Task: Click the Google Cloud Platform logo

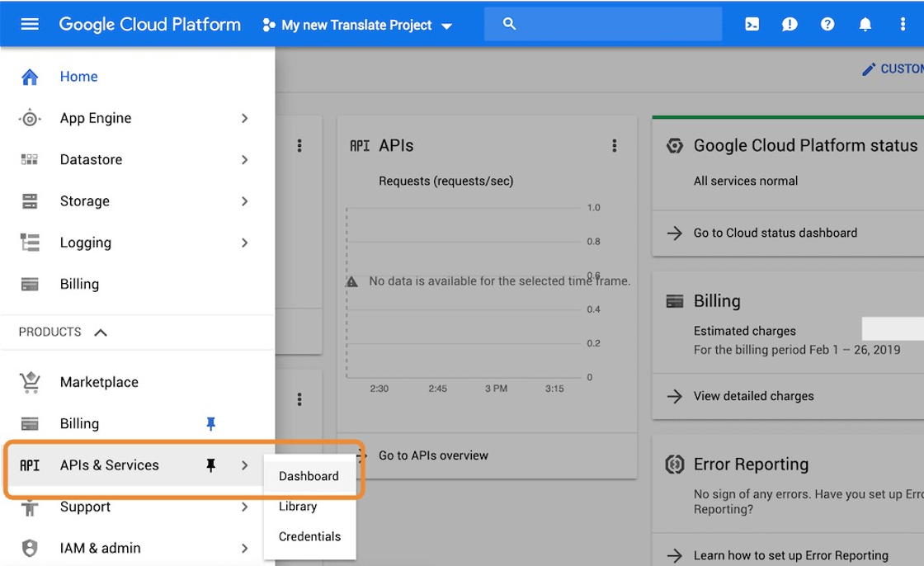Action: click(x=149, y=24)
